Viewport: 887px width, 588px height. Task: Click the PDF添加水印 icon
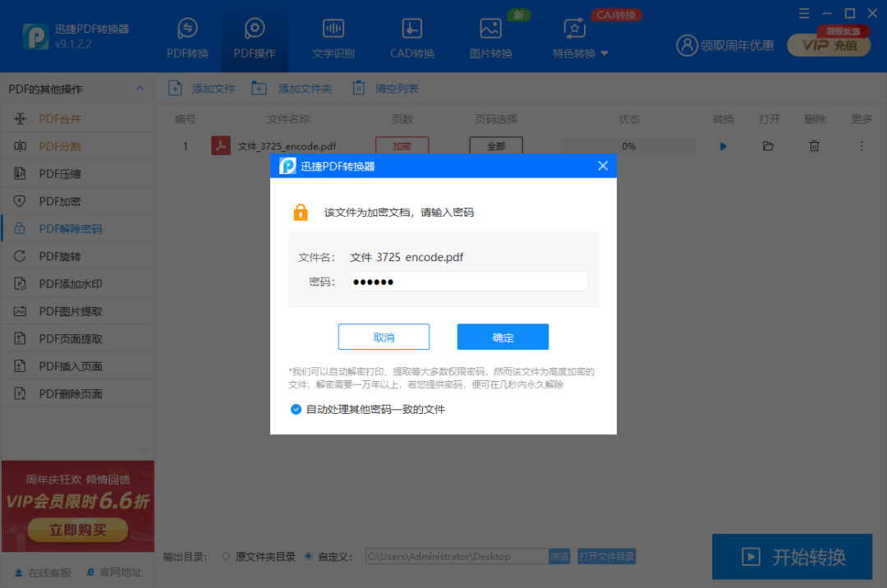point(20,284)
